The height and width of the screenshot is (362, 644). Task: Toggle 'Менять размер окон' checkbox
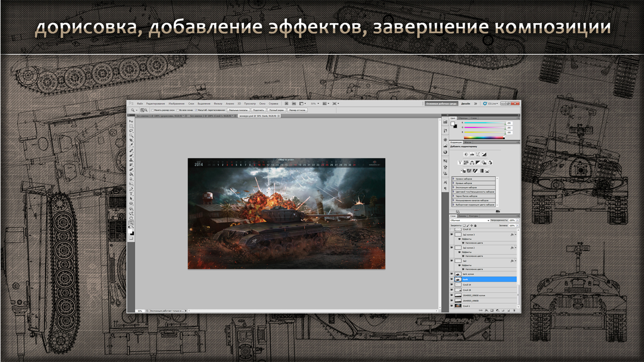tap(152, 110)
